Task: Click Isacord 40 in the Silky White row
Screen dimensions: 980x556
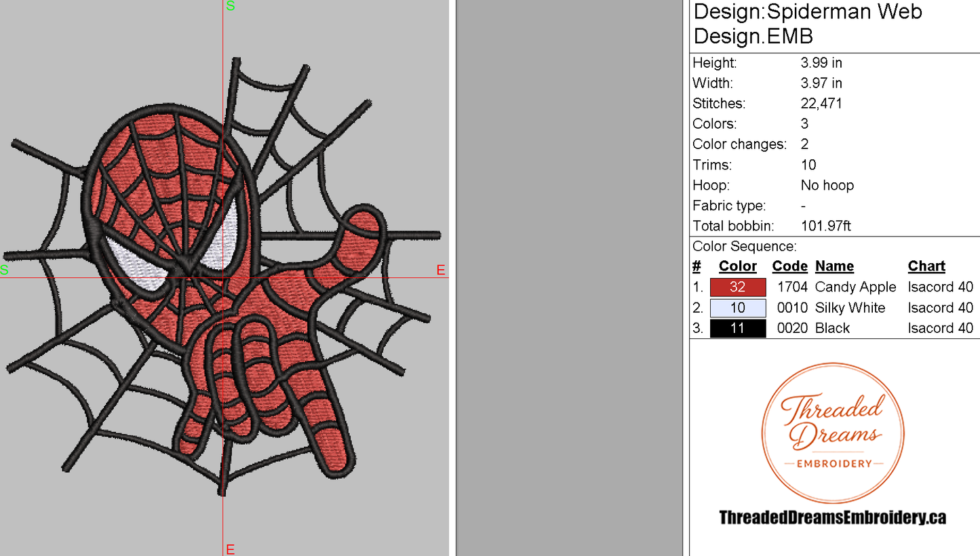Action: click(x=941, y=308)
